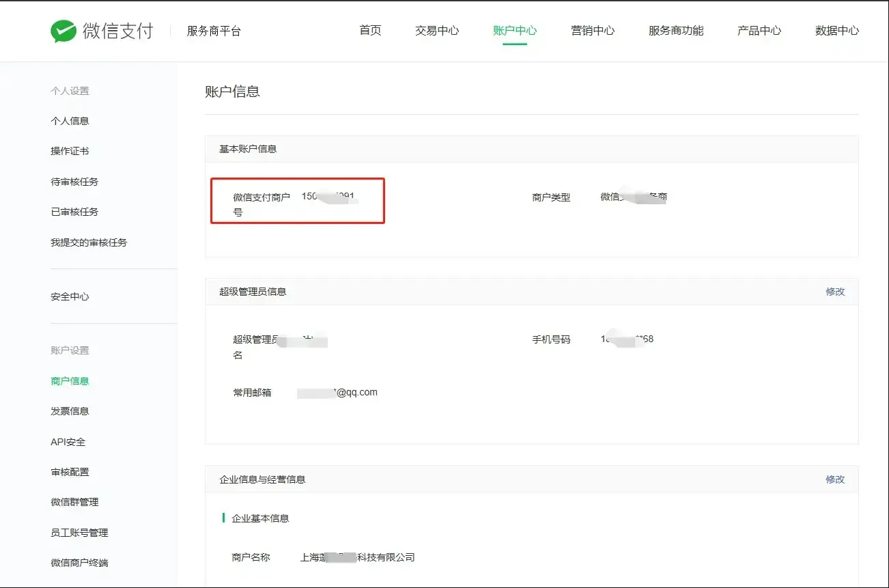889x588 pixels.
Task: Open 我提交的审核任务 sidebar item
Action: point(89,242)
